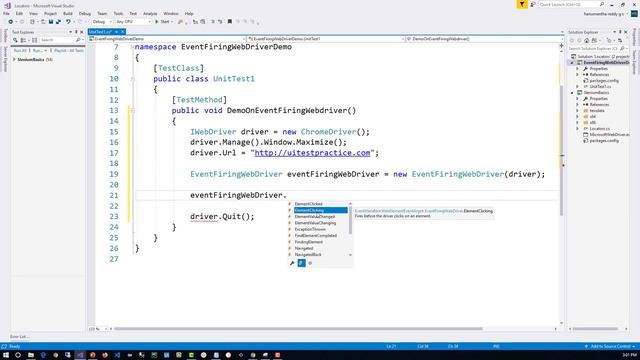Collapse the EventFiringWebDriverDemo project node
This screenshot has width=640, height=360.
coord(572,62)
